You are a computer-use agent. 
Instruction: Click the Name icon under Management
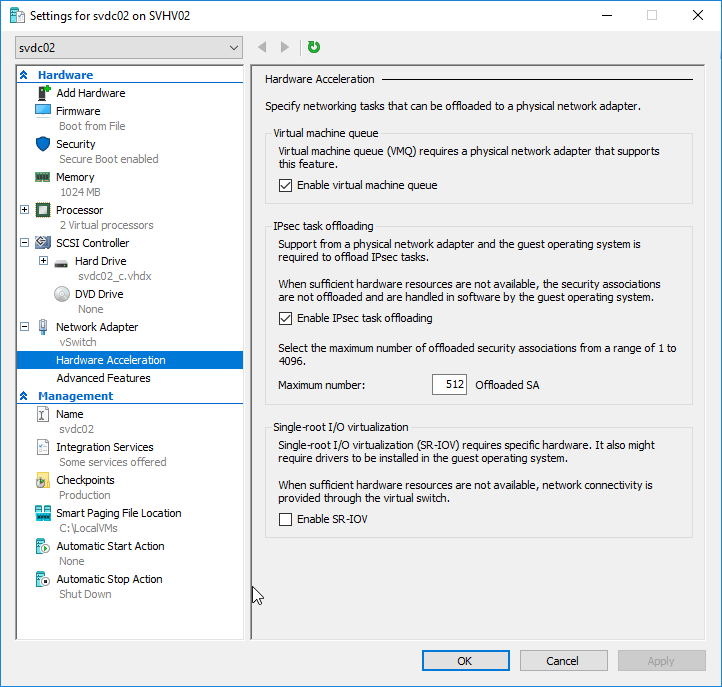click(x=42, y=414)
